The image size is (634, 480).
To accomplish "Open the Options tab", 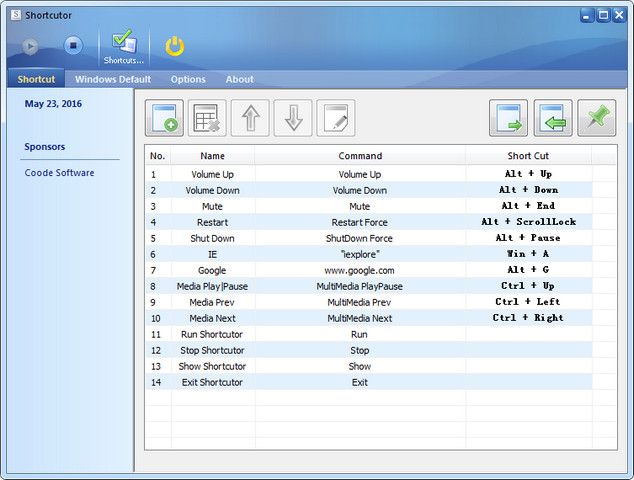I will (x=188, y=79).
